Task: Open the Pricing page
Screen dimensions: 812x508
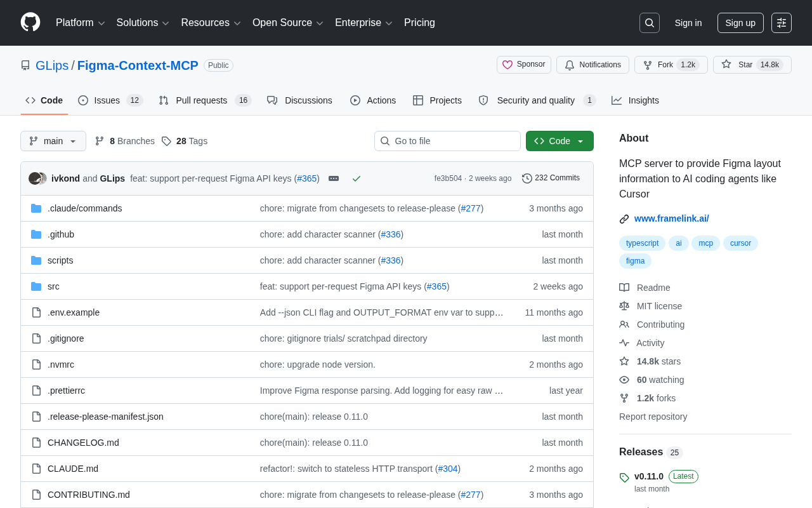Action: tap(419, 23)
